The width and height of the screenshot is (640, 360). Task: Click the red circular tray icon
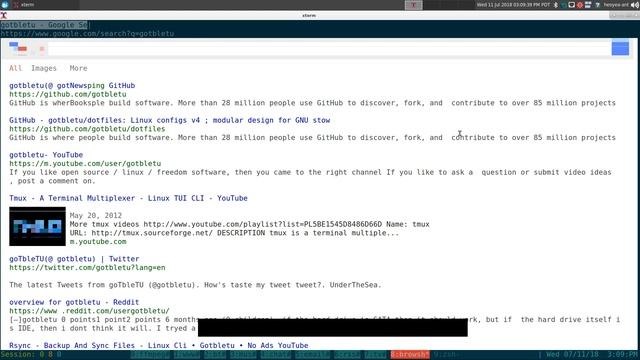coord(580,5)
